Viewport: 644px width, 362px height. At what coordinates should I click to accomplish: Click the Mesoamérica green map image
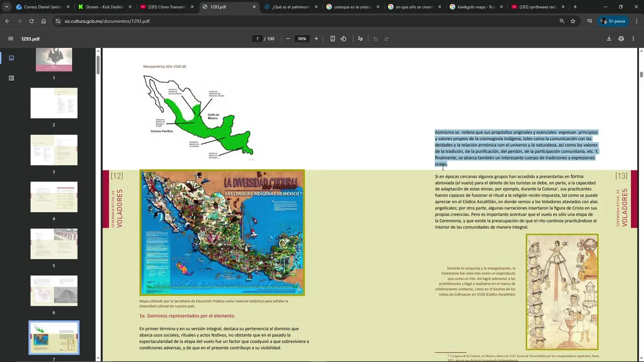coord(199,117)
